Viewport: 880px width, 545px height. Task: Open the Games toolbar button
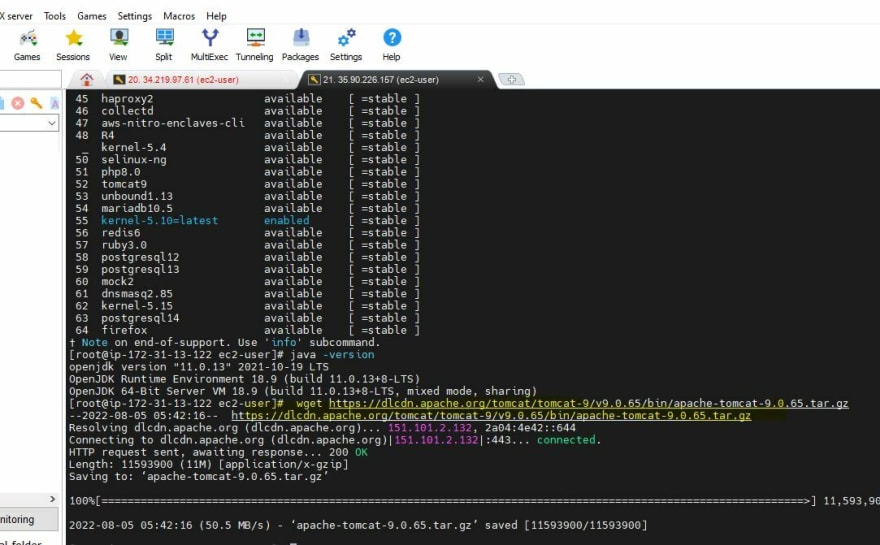[27, 45]
